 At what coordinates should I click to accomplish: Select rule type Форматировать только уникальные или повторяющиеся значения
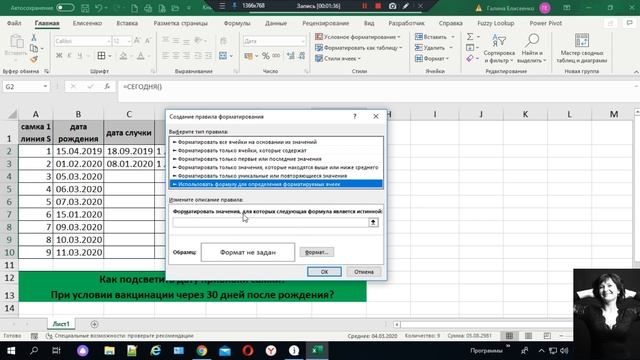tap(276, 176)
